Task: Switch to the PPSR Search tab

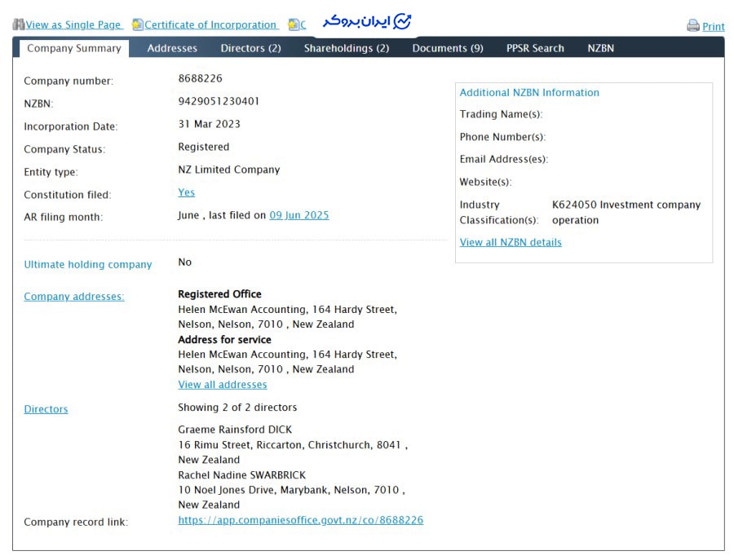Action: (535, 48)
